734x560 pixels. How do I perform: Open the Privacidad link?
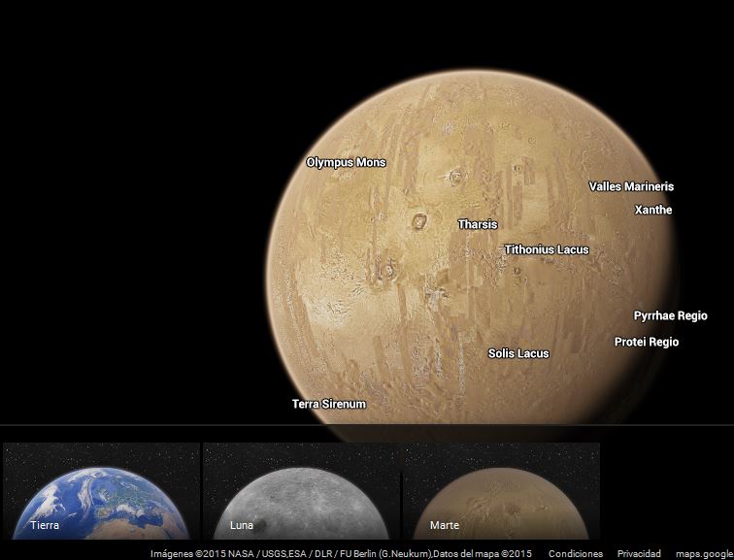(639, 554)
